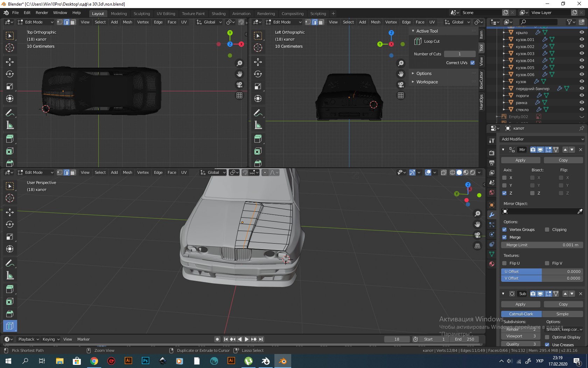This screenshot has width=588, height=368.
Task: Open the Modifiers wrench tab in Properties
Action: pos(492,215)
